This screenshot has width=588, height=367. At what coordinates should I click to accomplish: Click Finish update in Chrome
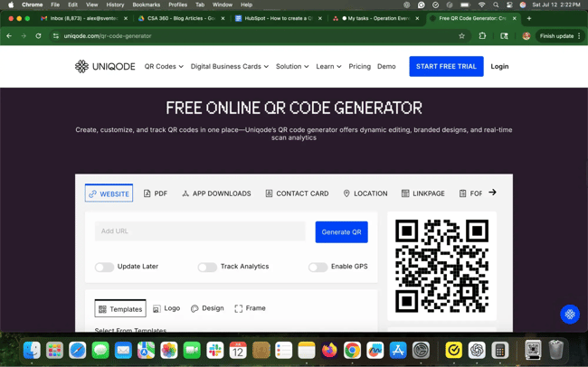click(x=557, y=36)
